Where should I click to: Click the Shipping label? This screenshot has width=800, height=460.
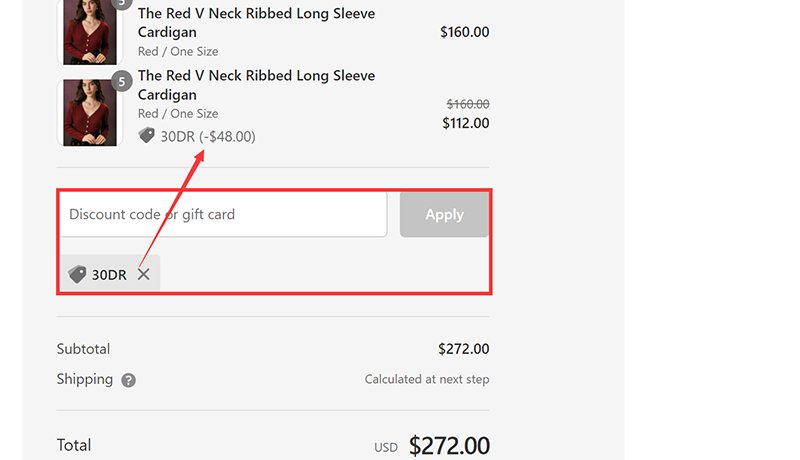[x=85, y=379]
